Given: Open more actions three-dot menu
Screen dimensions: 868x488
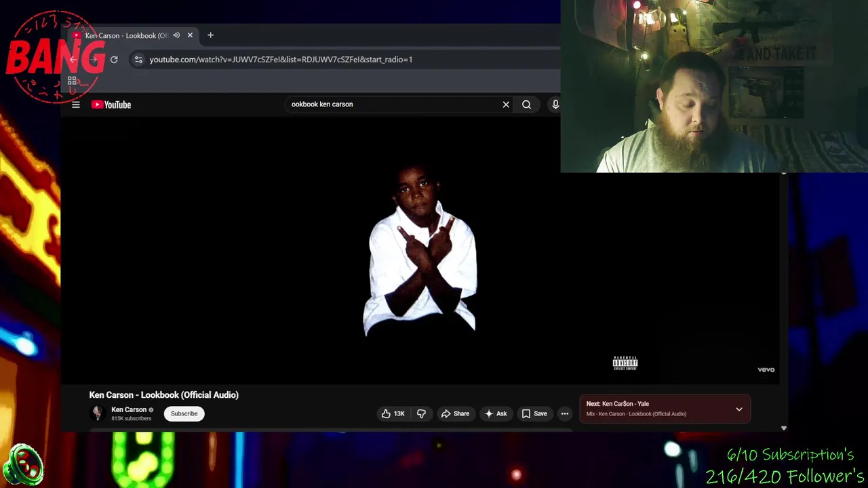Looking at the screenshot, I should [x=565, y=413].
